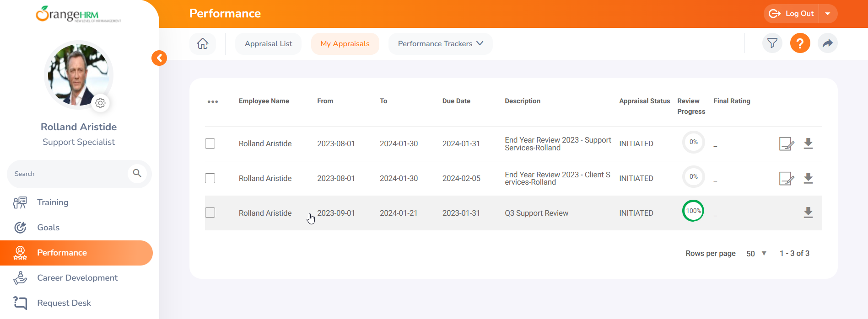Open the Rows per page dropdown
The height and width of the screenshot is (319, 868).
coord(756,254)
